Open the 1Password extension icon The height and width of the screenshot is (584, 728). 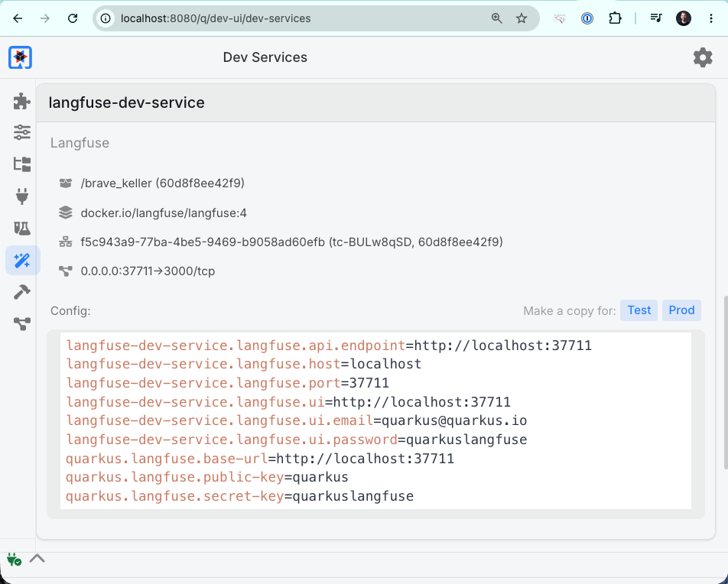tap(587, 18)
